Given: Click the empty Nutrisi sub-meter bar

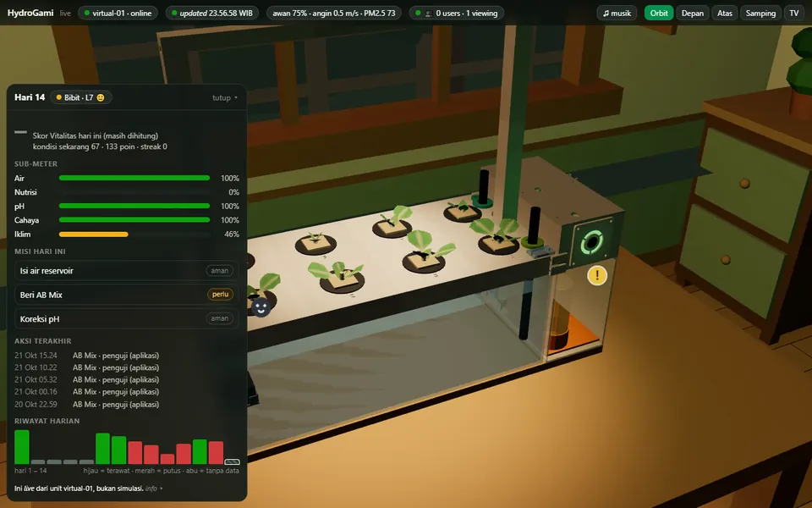Looking at the screenshot, I should tap(134, 192).
